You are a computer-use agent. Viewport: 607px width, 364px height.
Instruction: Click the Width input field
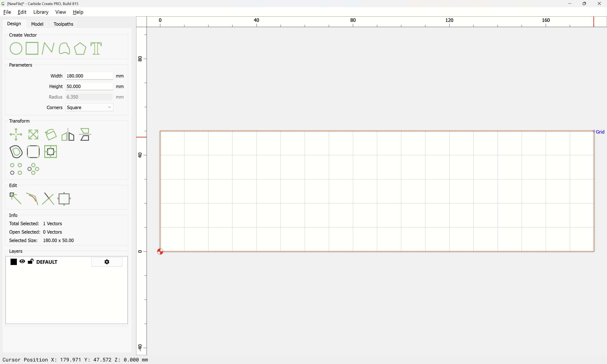coord(89,76)
